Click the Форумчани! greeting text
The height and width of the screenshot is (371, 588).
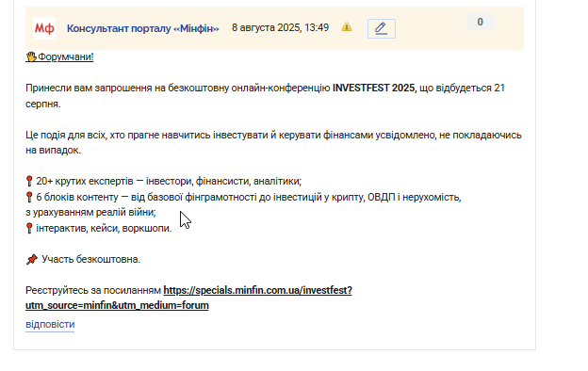tap(66, 56)
